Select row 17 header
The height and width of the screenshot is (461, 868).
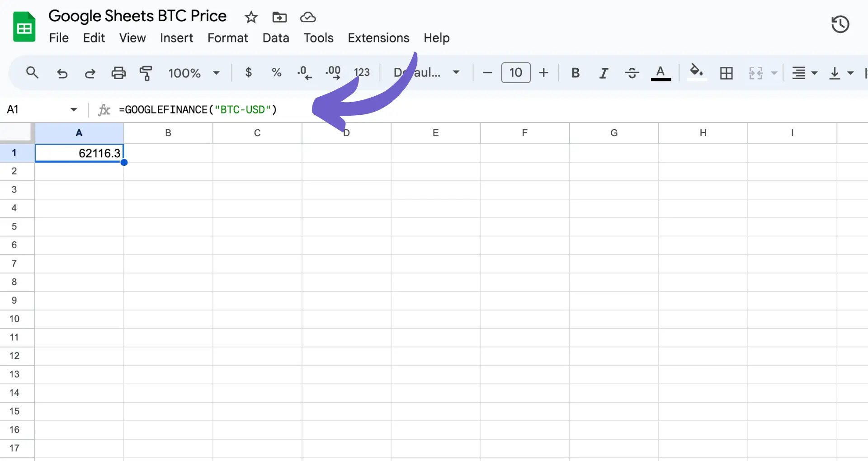pyautogui.click(x=17, y=448)
